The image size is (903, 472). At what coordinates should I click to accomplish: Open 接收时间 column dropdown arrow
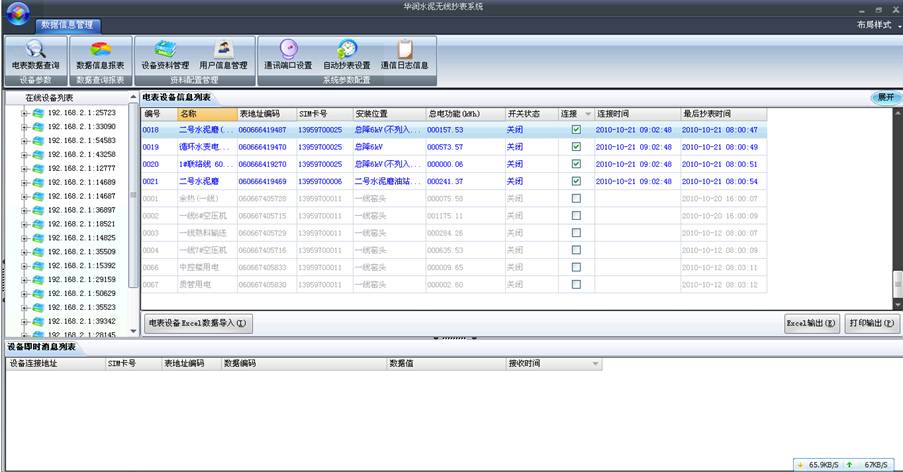pos(596,364)
